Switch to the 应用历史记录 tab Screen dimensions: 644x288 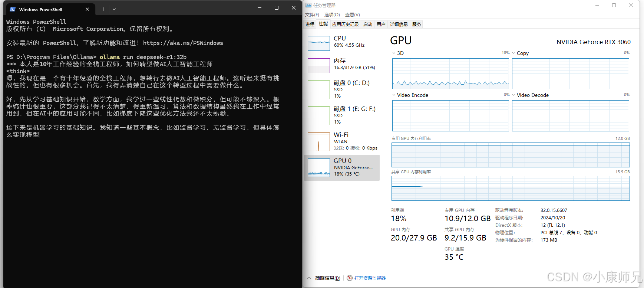click(x=345, y=24)
